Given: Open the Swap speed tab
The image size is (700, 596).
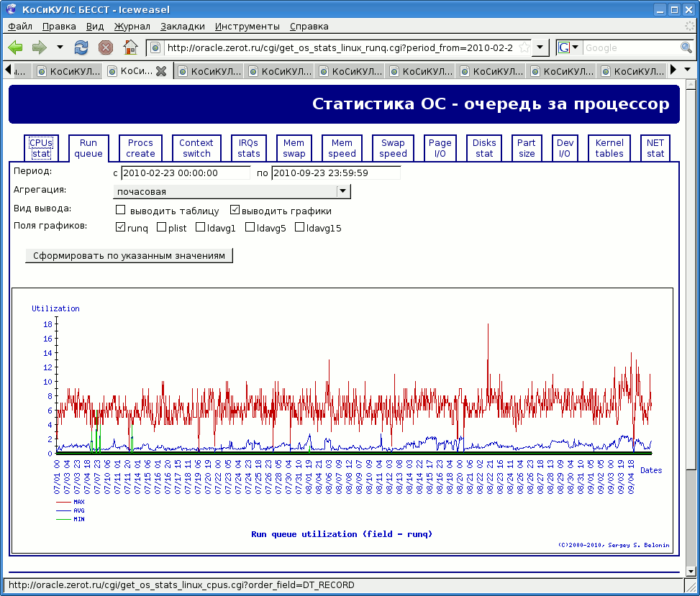Looking at the screenshot, I should [393, 148].
